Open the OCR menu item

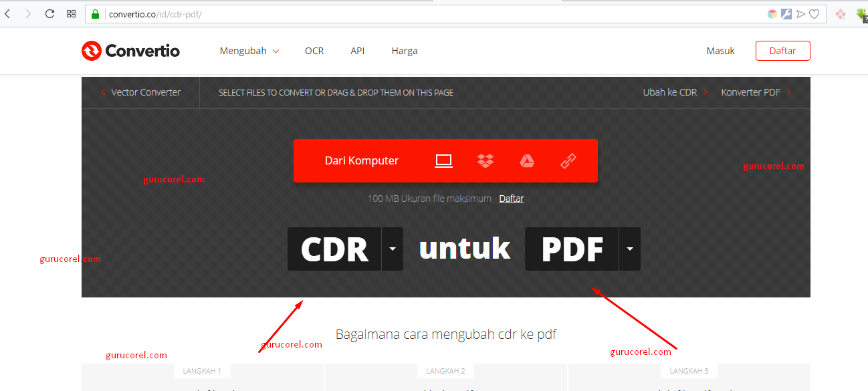click(x=314, y=51)
